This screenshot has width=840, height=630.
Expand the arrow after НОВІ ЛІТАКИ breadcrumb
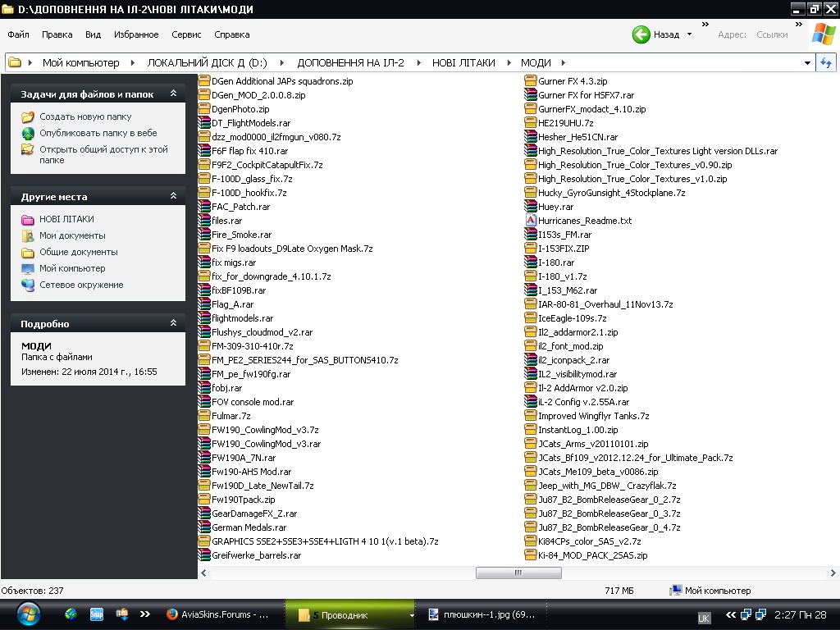point(509,62)
